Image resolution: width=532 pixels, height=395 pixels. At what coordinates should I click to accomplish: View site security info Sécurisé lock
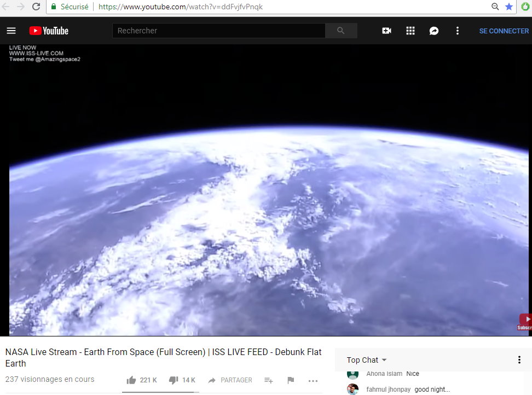pyautogui.click(x=70, y=7)
